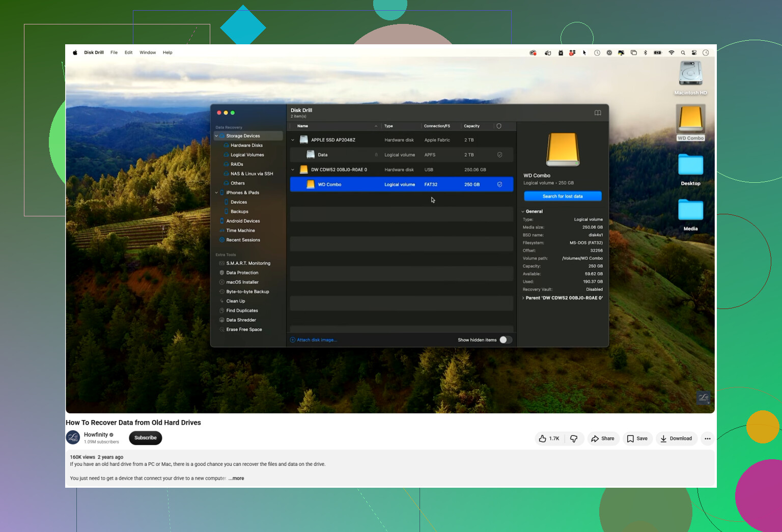Select Time Machine in sidebar

click(240, 231)
